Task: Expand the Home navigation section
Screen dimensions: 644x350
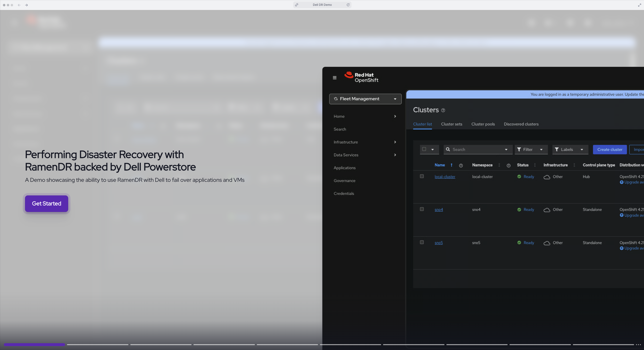Action: point(365,116)
